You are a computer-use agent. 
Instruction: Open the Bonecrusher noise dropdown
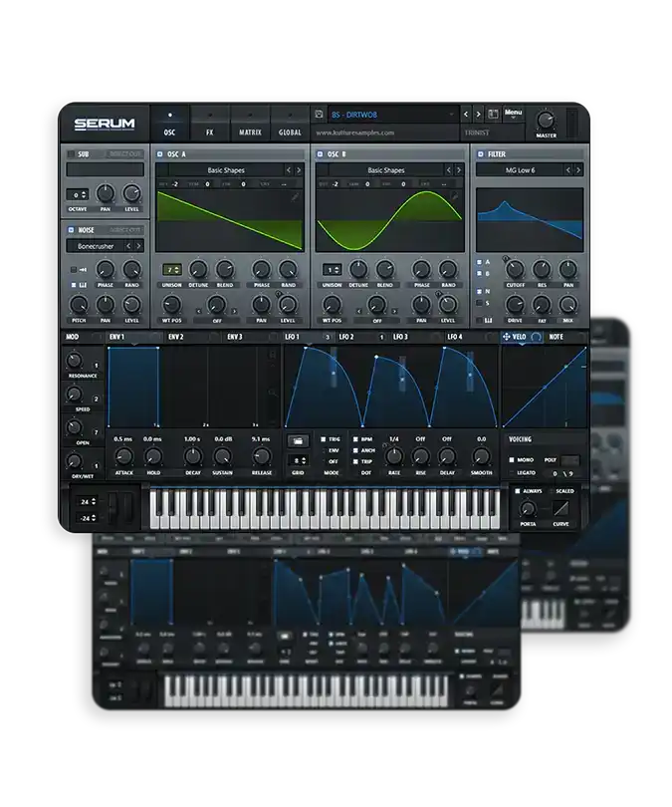tap(104, 245)
